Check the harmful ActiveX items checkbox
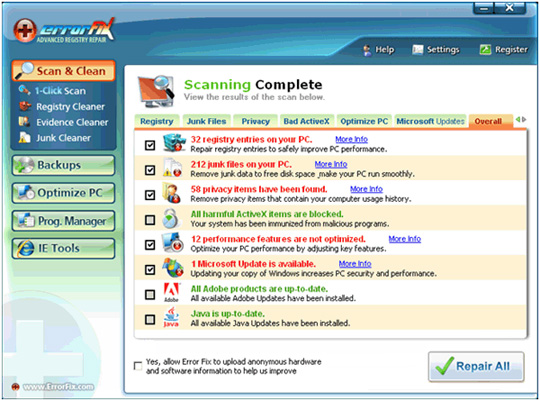 tap(150, 220)
